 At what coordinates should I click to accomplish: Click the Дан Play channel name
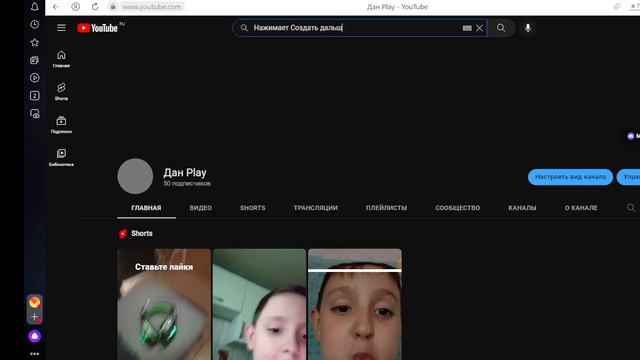pos(185,173)
